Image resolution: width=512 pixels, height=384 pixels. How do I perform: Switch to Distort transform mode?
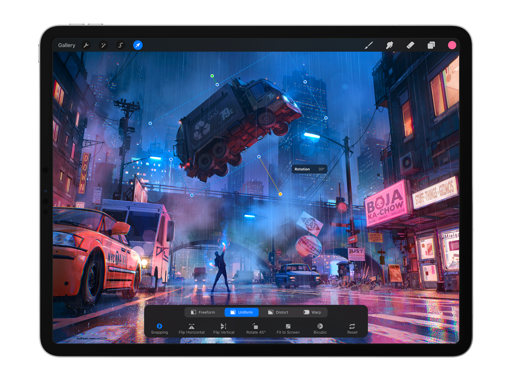pyautogui.click(x=278, y=312)
